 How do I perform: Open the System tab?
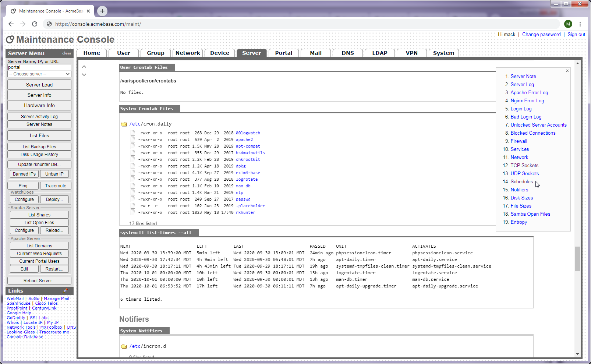444,53
